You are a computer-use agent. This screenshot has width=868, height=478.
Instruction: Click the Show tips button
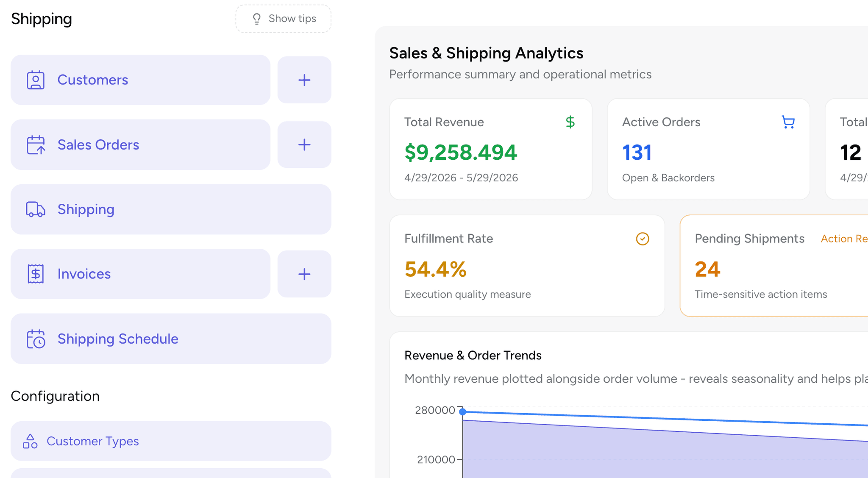pos(283,19)
